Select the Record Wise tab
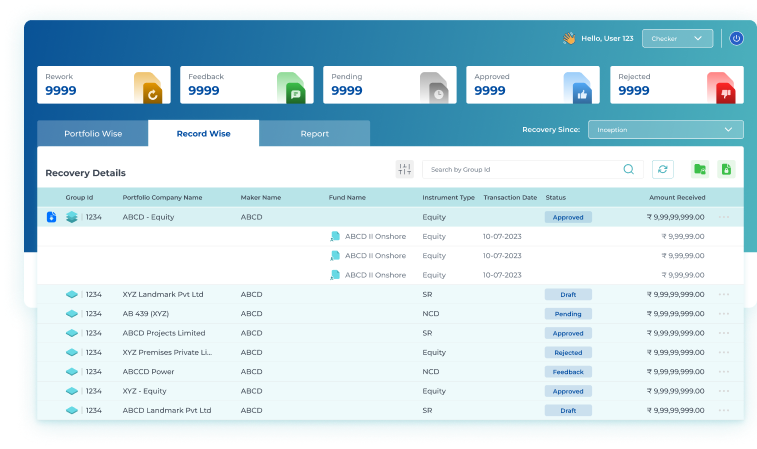Screen dimensions: 757x449 click(x=203, y=134)
